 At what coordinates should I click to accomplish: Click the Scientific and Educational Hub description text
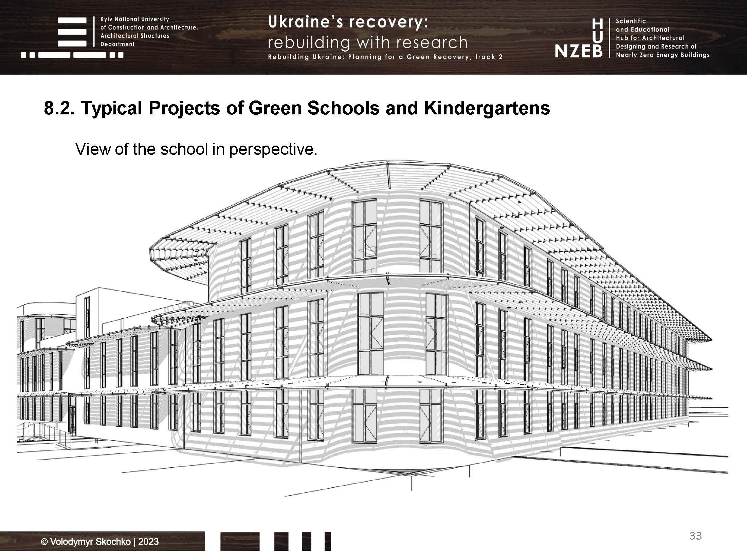tap(662, 38)
